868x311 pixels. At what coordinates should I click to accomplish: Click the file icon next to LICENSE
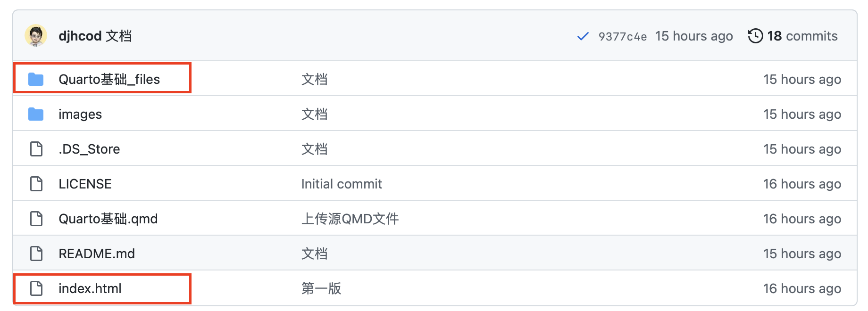click(35, 183)
